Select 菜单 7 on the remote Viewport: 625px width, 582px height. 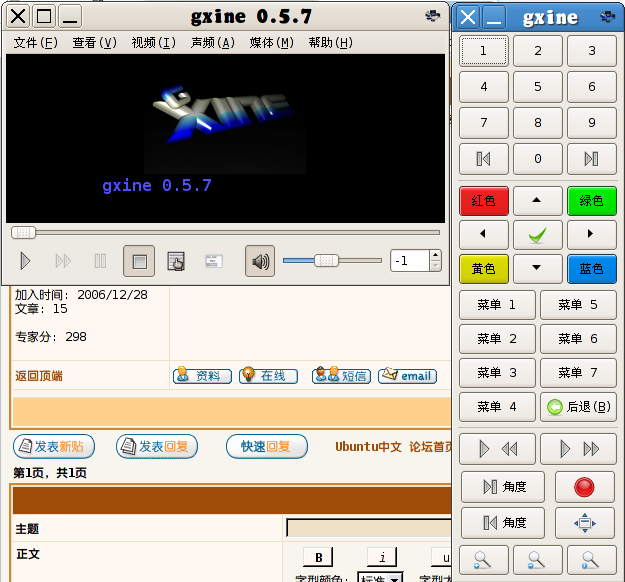[578, 373]
